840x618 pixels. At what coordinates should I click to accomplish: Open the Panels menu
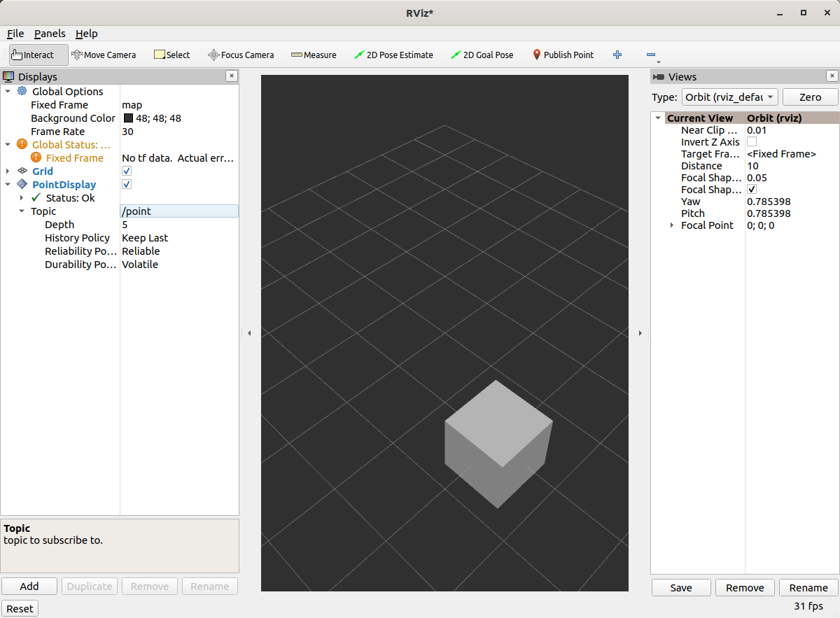pos(49,34)
